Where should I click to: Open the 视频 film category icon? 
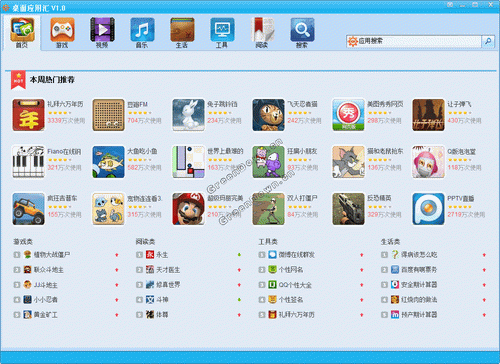point(102,33)
